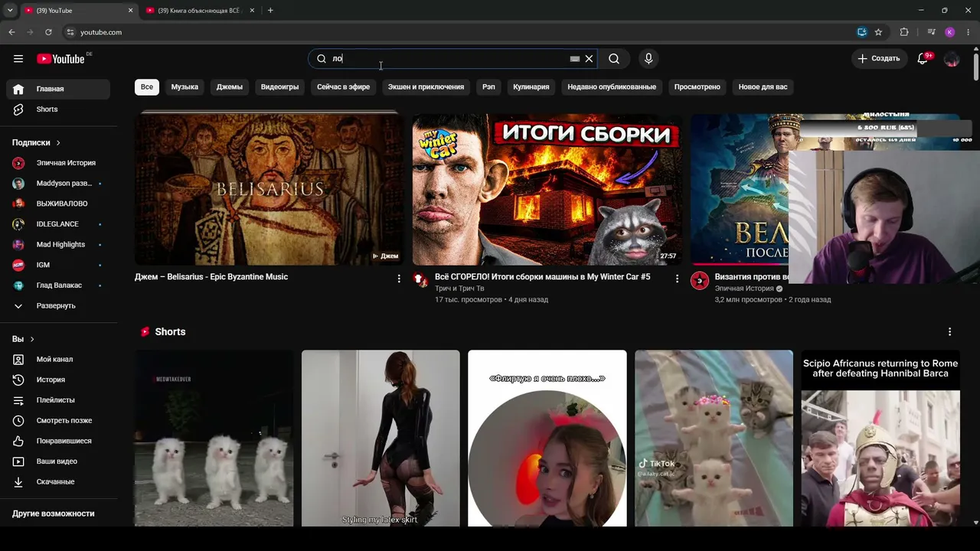The image size is (980, 551).
Task: Open the ИТОГИ СБОРКИ video thumbnail
Action: [547, 189]
